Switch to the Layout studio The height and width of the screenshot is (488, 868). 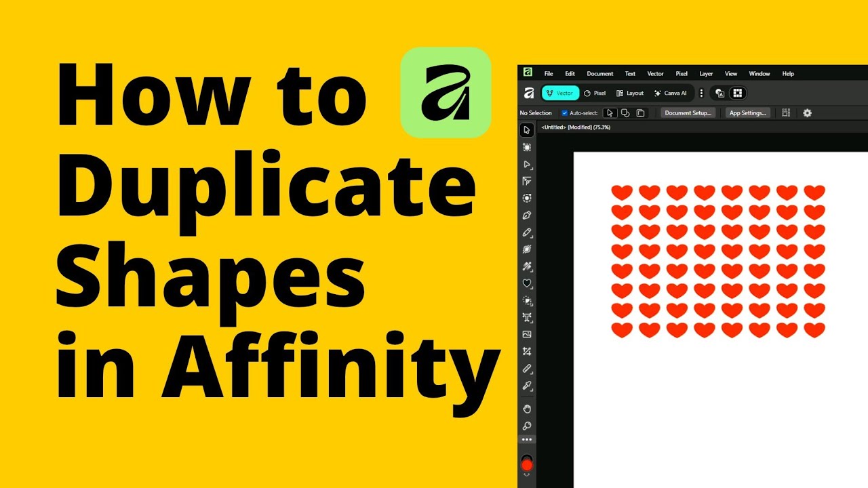630,94
